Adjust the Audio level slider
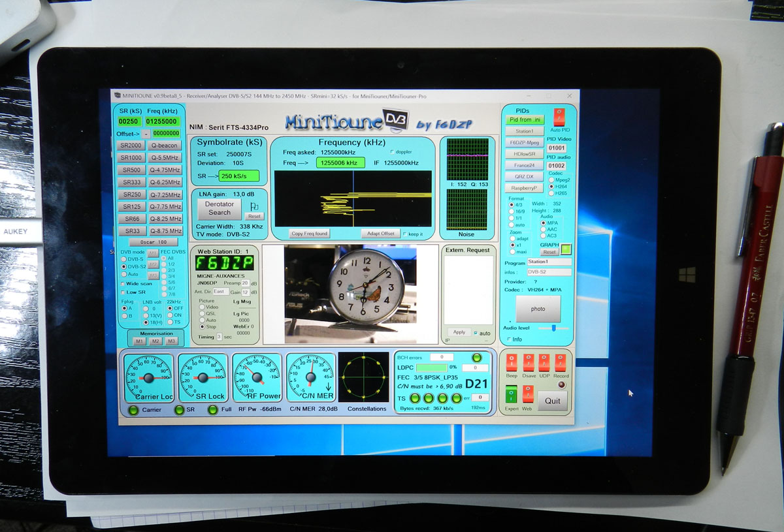 pyautogui.click(x=553, y=328)
